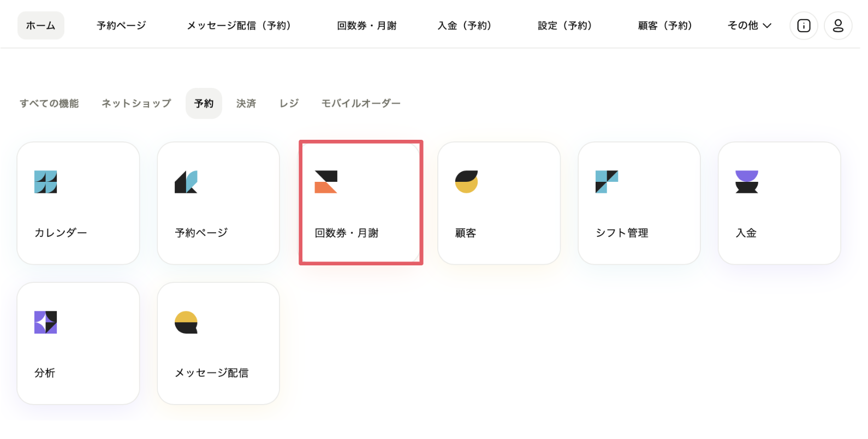Go to ホーム in top navigation

pyautogui.click(x=41, y=26)
